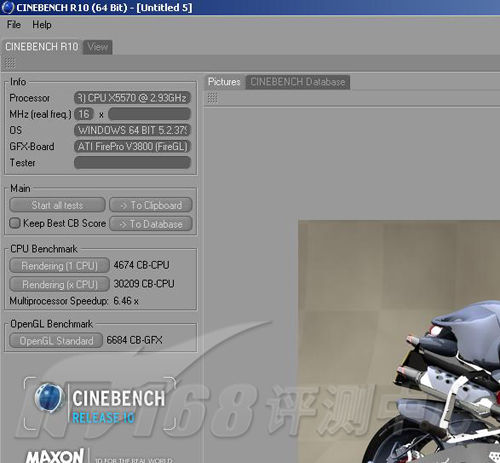Click the rendered motorcycle picture
Image resolution: width=500 pixels, height=463 pixels.
click(x=399, y=341)
